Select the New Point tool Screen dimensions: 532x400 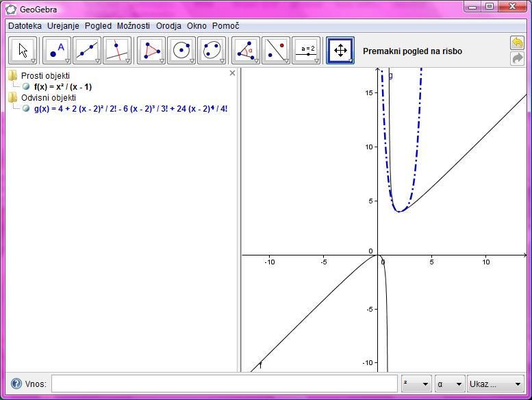(57, 51)
